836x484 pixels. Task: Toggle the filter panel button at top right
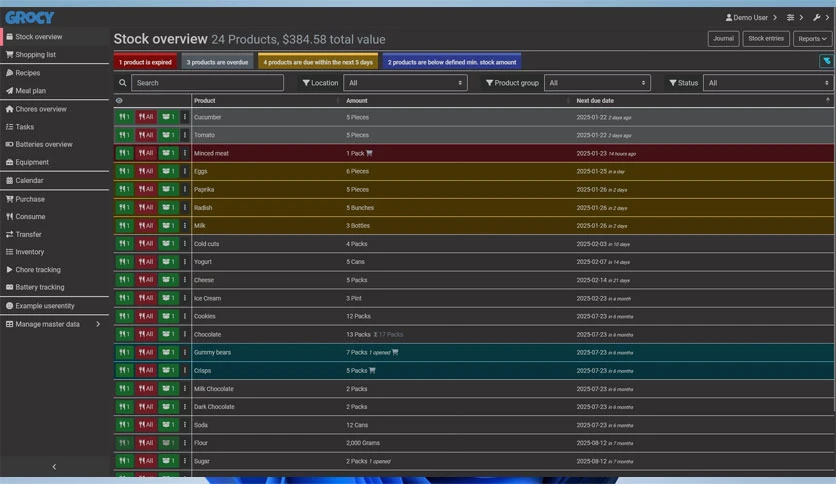tap(826, 61)
